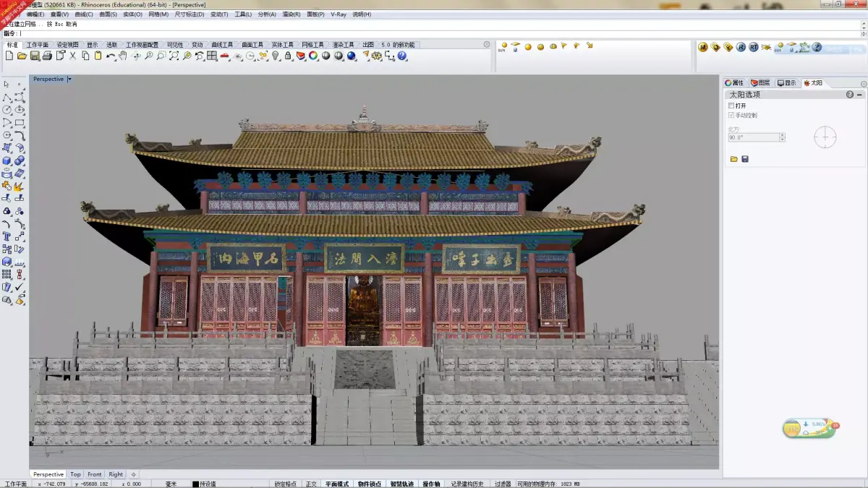Open the 实体(O) menu
Image resolution: width=868 pixels, height=488 pixels.
(x=132, y=14)
